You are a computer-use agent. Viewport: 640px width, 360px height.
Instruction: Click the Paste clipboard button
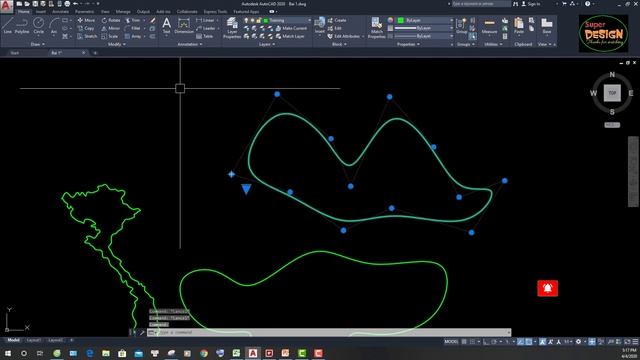[519, 26]
